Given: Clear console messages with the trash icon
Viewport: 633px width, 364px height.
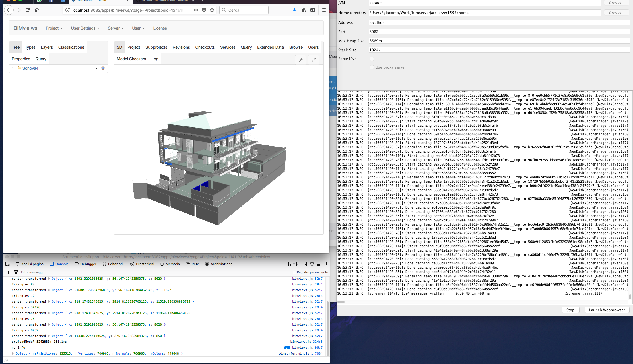Looking at the screenshot, I should 7,272.
